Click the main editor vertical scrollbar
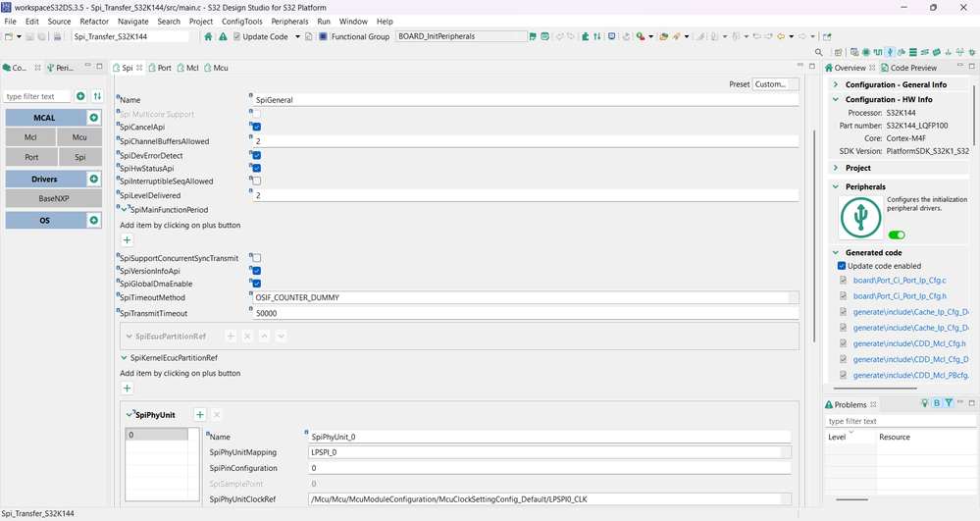This screenshot has height=521, width=980. tap(814, 236)
